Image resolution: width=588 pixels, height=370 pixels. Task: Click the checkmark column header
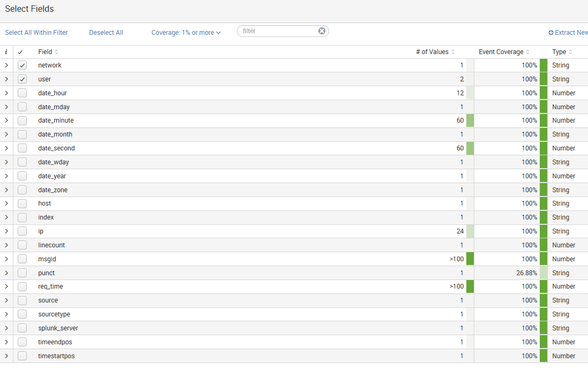tap(20, 52)
